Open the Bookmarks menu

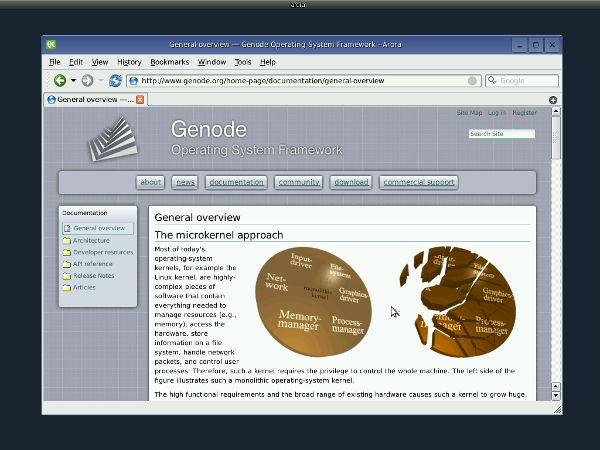(x=170, y=62)
